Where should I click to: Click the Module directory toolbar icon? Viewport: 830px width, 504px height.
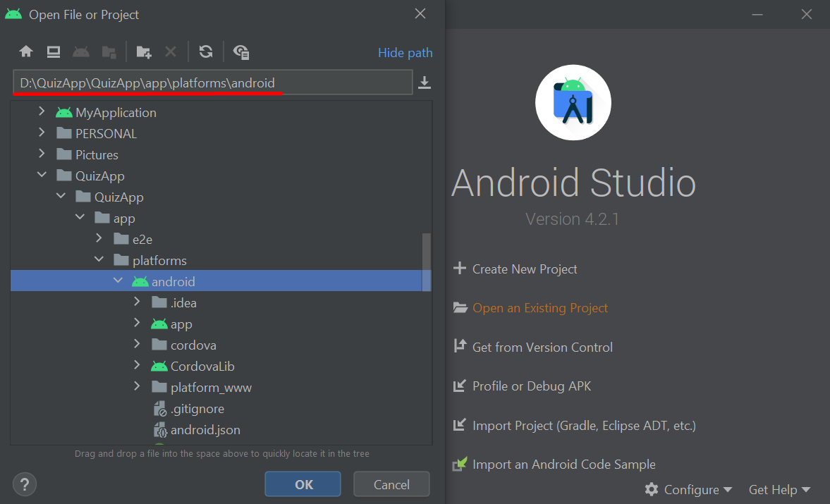(x=109, y=52)
